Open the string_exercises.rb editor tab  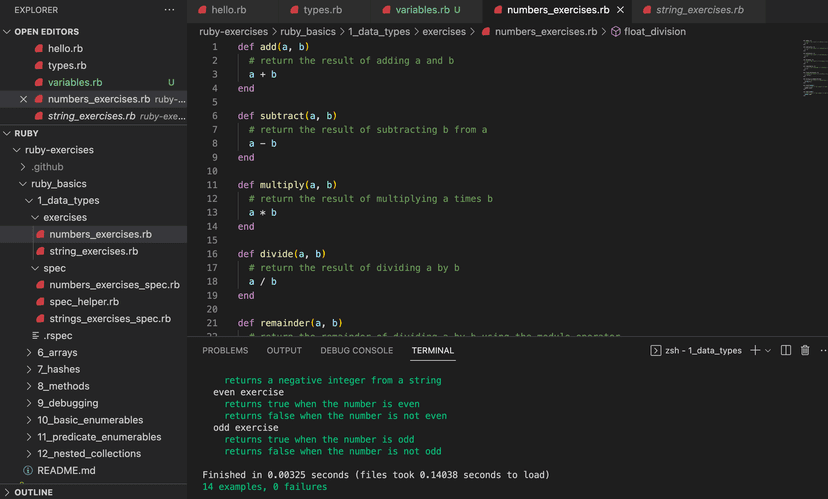(x=699, y=10)
